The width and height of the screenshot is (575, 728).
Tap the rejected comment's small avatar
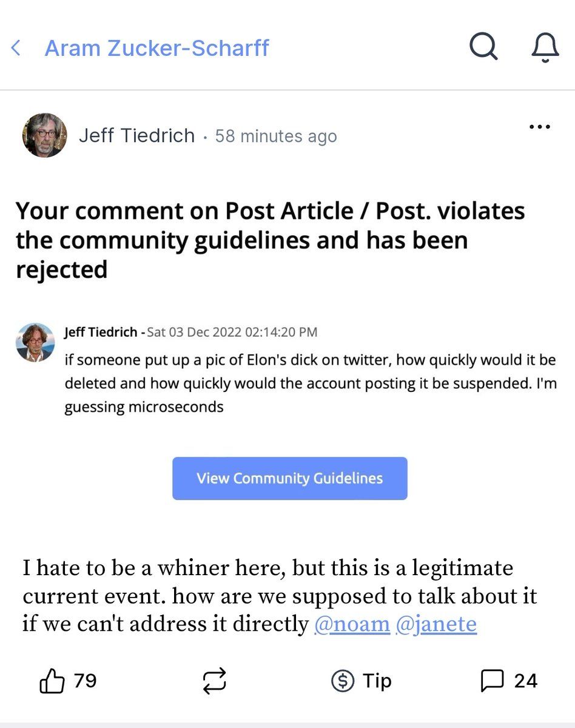[x=35, y=342]
